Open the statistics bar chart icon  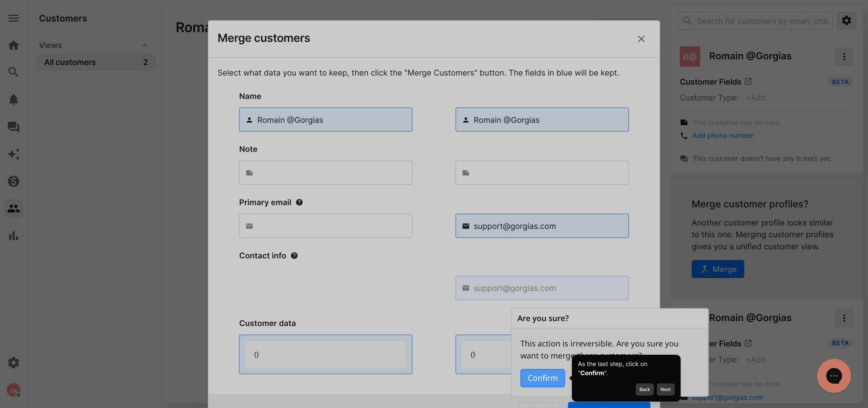(x=14, y=236)
